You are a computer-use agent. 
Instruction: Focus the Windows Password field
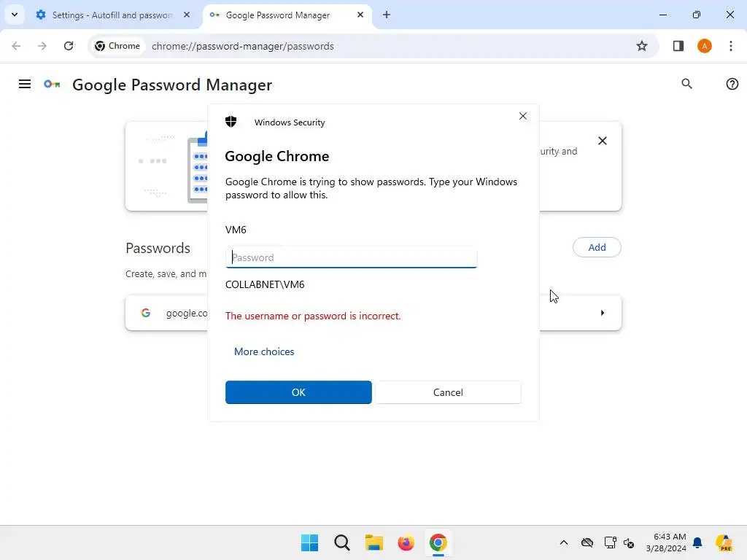click(351, 257)
